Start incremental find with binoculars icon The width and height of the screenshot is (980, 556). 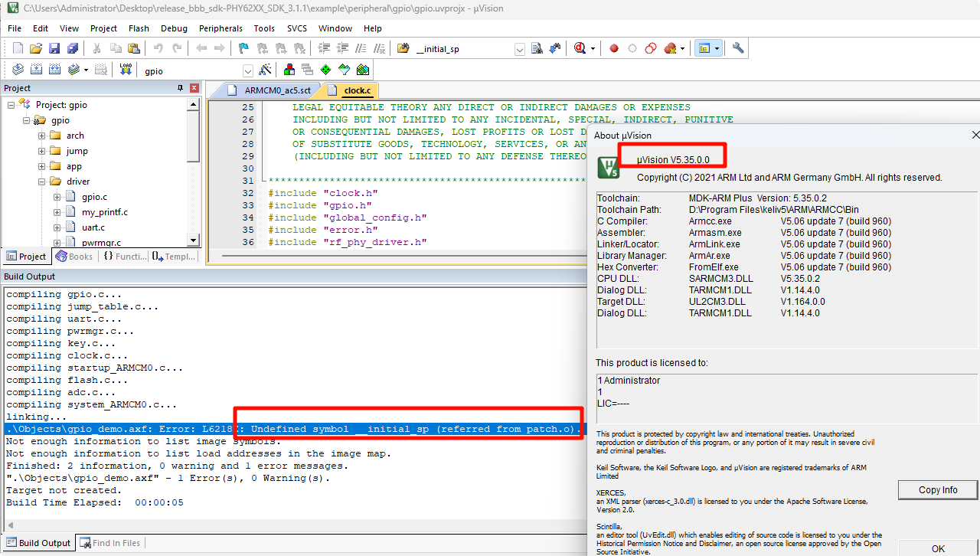tap(556, 48)
